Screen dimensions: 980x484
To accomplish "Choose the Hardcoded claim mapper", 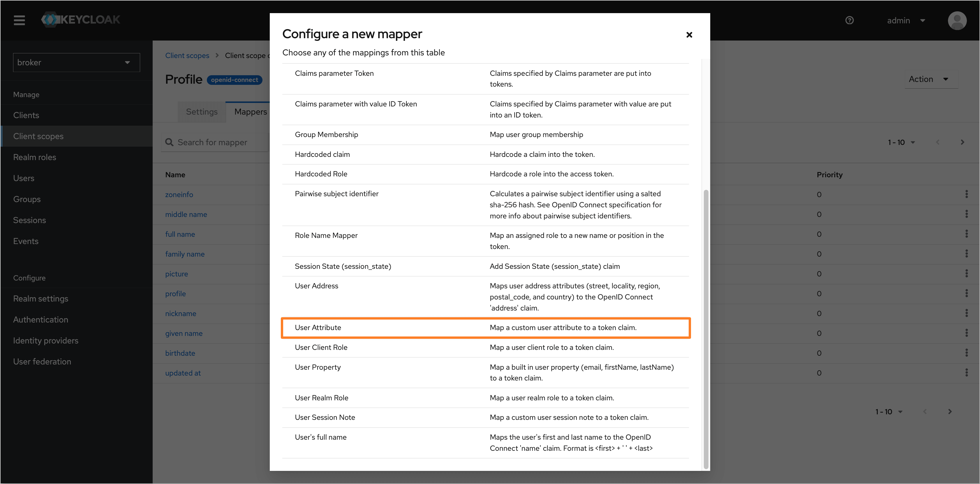I will click(x=322, y=154).
